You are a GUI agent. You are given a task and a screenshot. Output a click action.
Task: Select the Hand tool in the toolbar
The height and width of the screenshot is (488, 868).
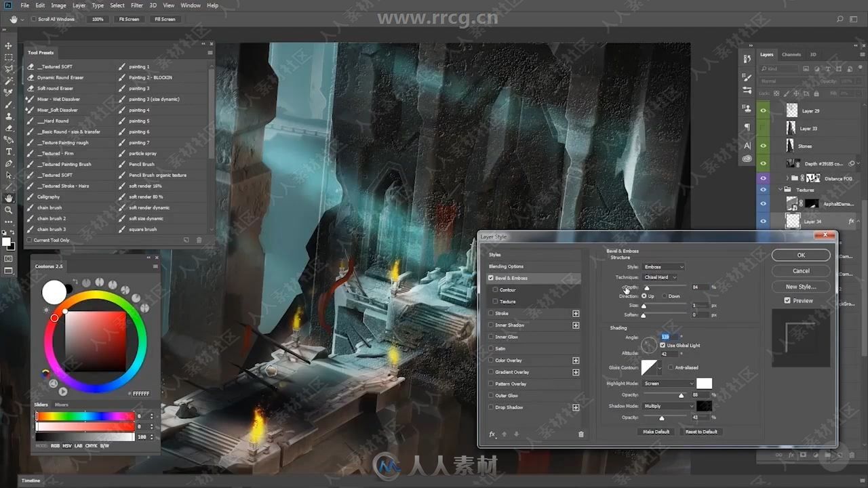click(9, 198)
